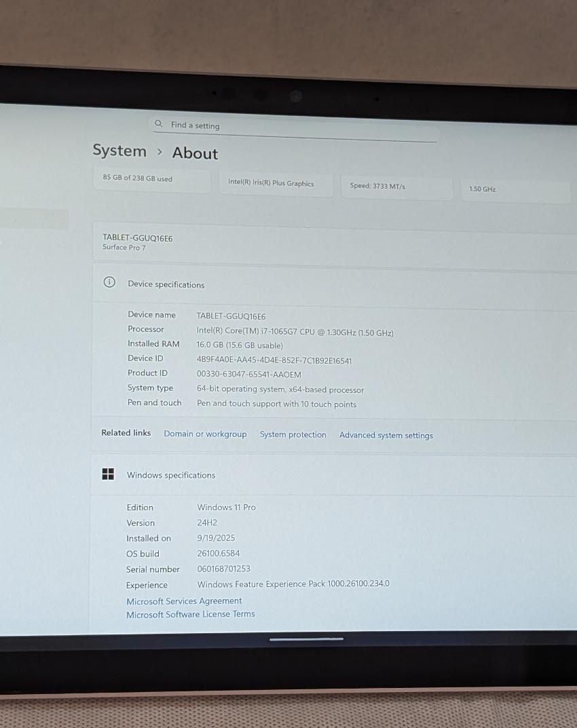Click the System type label
The image size is (577, 728).
click(150, 387)
